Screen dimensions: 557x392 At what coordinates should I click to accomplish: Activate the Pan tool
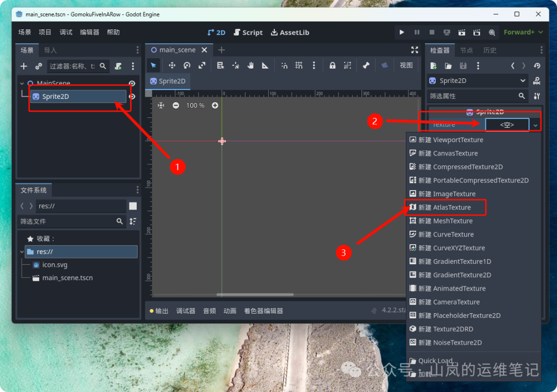[x=251, y=65]
